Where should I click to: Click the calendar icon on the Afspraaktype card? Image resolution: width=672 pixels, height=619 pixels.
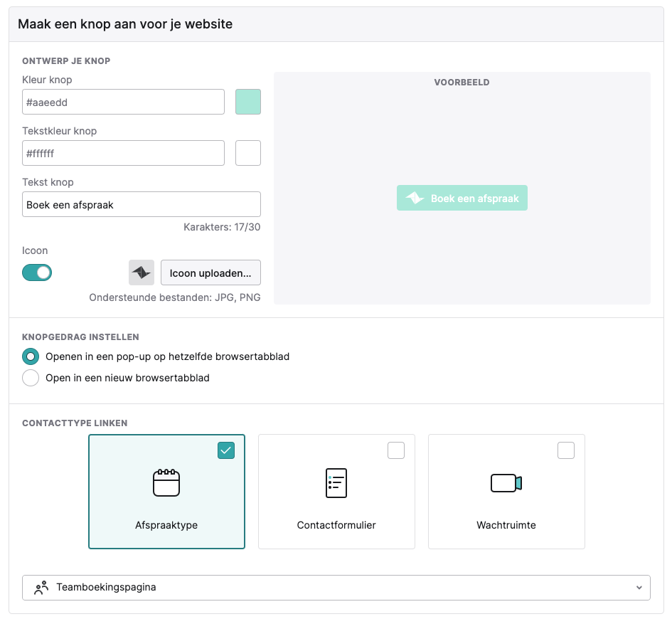click(166, 482)
